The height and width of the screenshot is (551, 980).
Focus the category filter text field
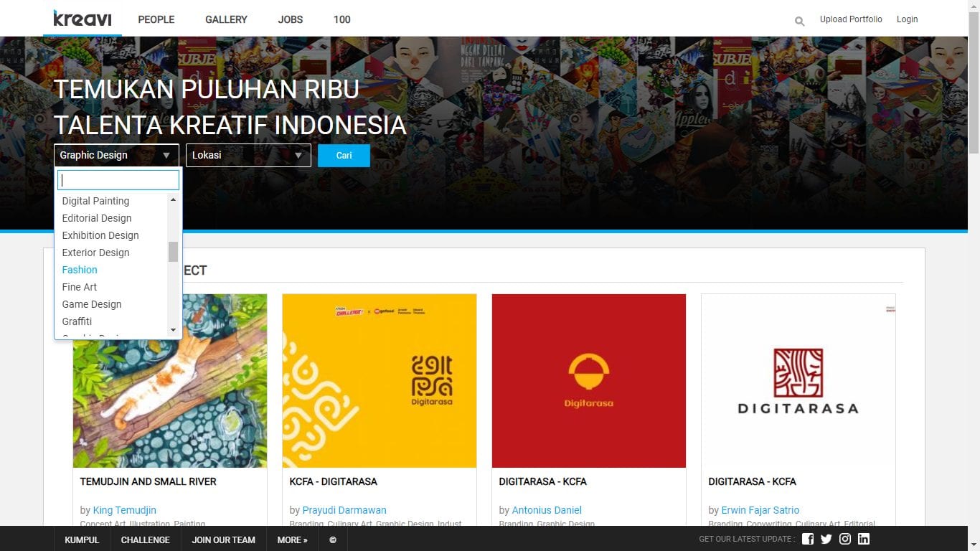pyautogui.click(x=118, y=180)
